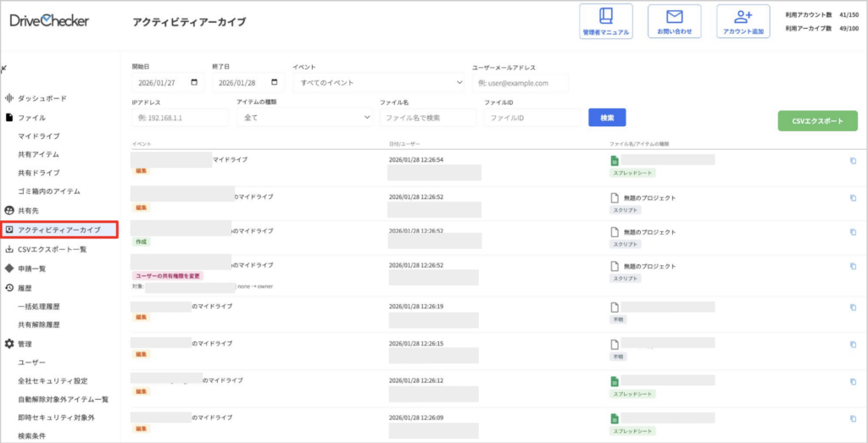Image resolution: width=868 pixels, height=443 pixels.
Task: Open the 開始日 calendar picker icon
Action: pos(194,82)
